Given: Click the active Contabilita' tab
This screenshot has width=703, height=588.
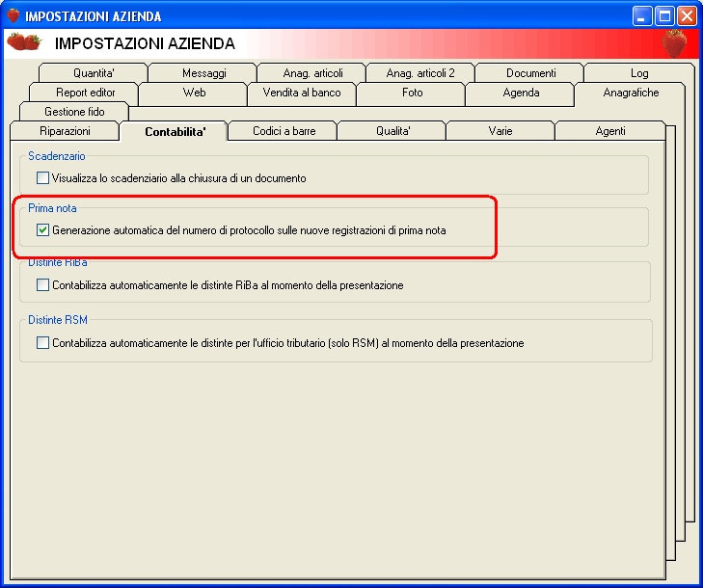Looking at the screenshot, I should pos(175,131).
